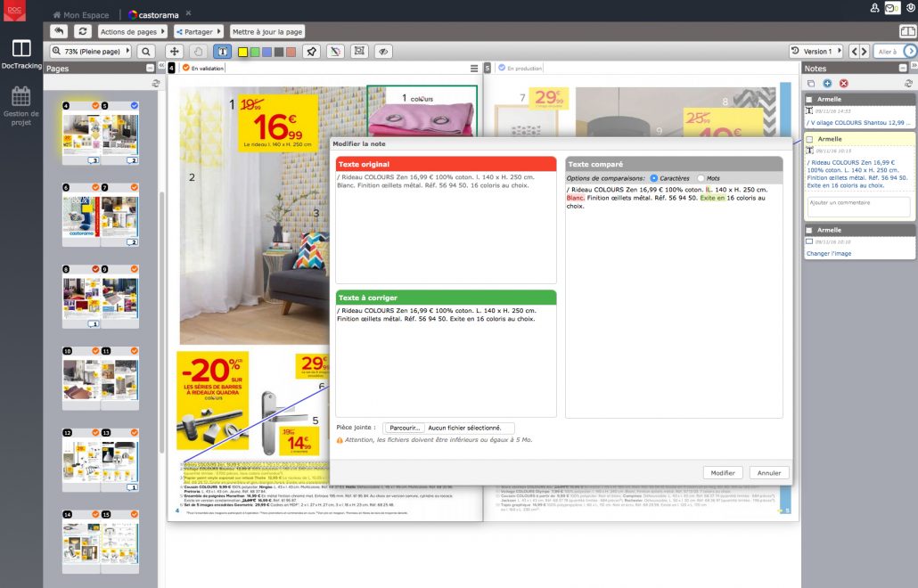This screenshot has width=918, height=588.
Task: Select the text annotation tool
Action: 223,52
